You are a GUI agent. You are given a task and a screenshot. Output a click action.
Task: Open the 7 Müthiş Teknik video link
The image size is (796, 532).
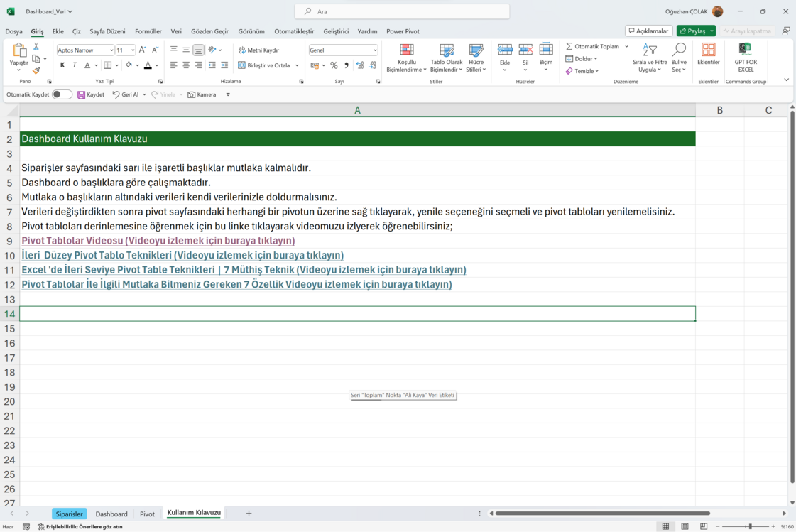(x=244, y=270)
